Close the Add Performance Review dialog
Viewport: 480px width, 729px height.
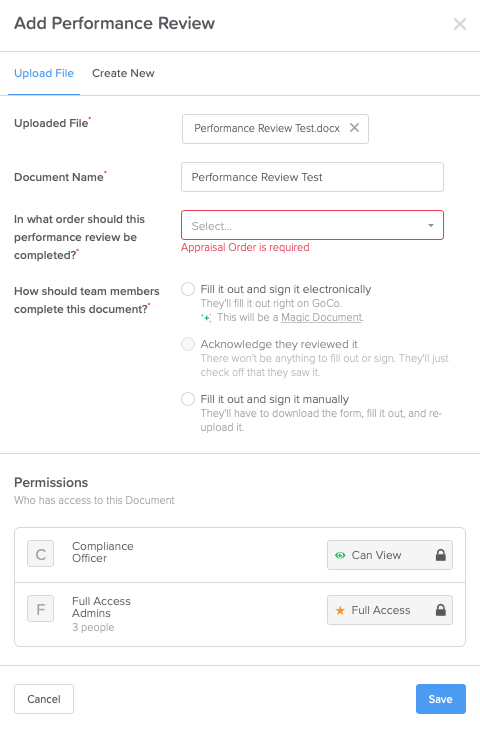click(x=460, y=24)
